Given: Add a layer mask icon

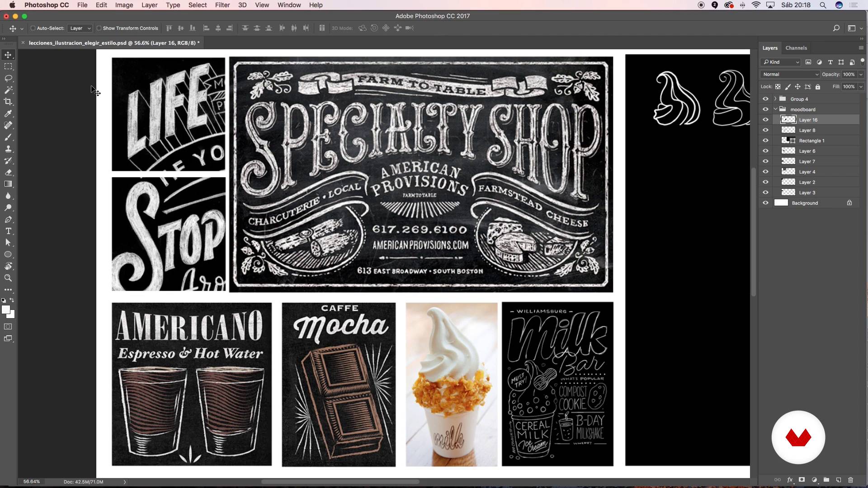Looking at the screenshot, I should point(802,480).
